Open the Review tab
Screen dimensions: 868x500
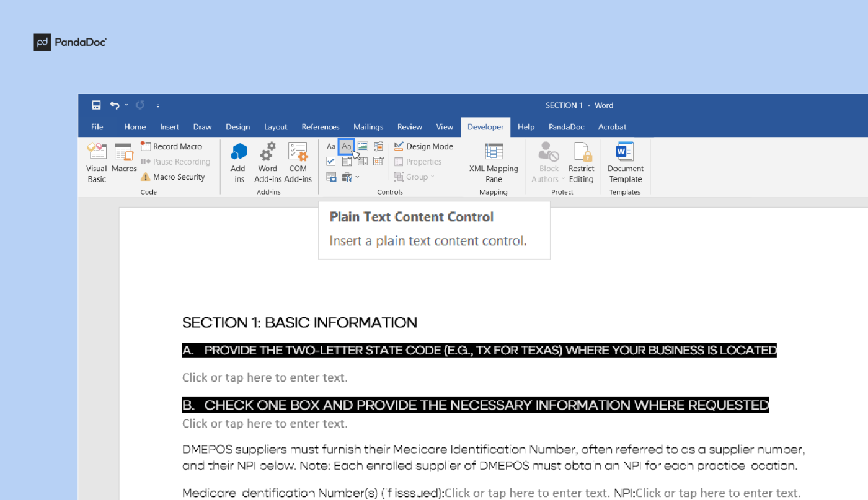tap(410, 127)
